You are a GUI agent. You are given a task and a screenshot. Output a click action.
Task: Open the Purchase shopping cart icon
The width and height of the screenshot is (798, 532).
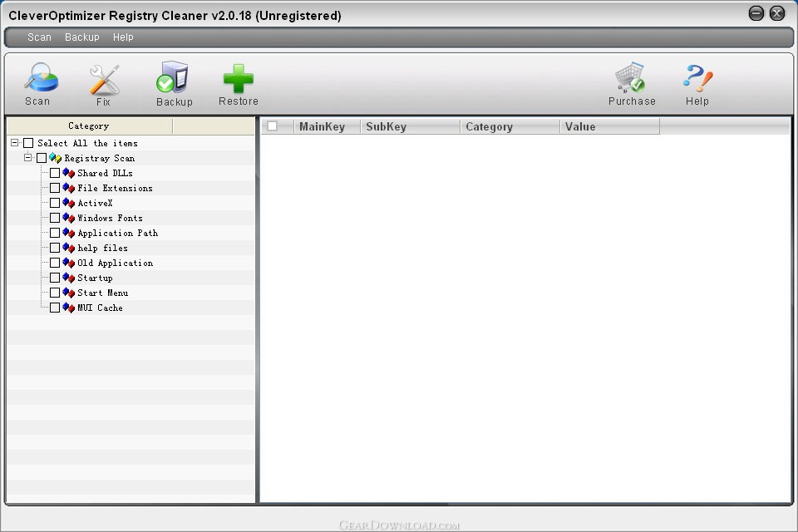pos(629,77)
